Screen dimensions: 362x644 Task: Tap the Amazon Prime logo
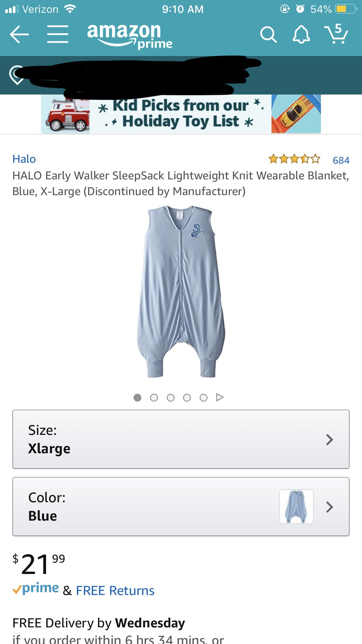(x=130, y=35)
